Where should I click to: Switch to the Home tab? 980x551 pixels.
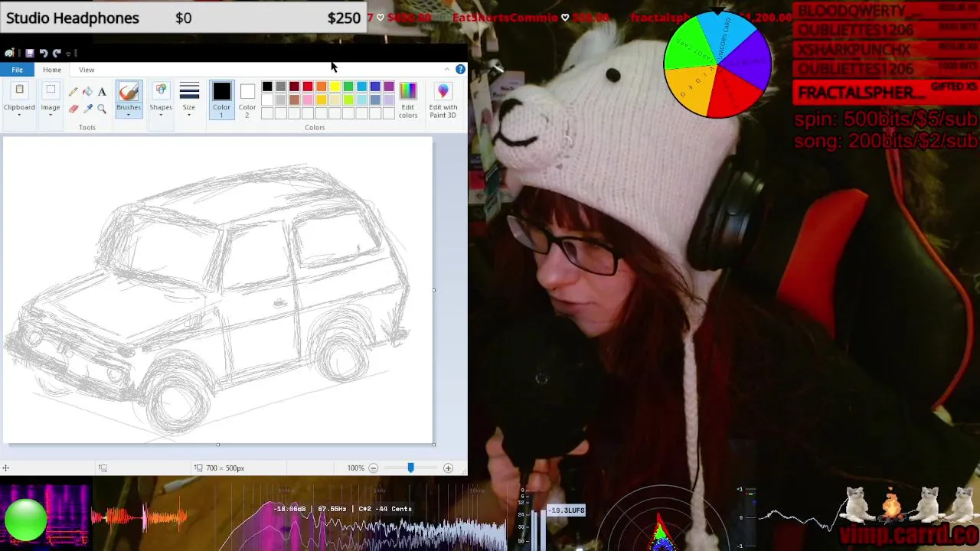coord(52,70)
